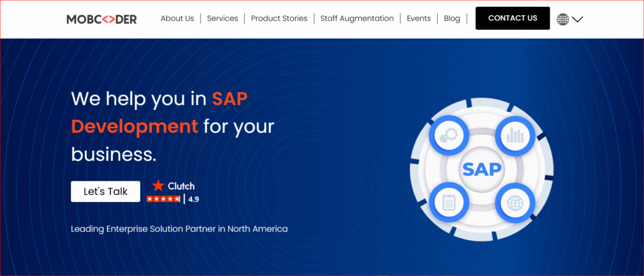Click the globe icon inside SAP graphic
This screenshot has height=276, width=644.
tap(515, 203)
